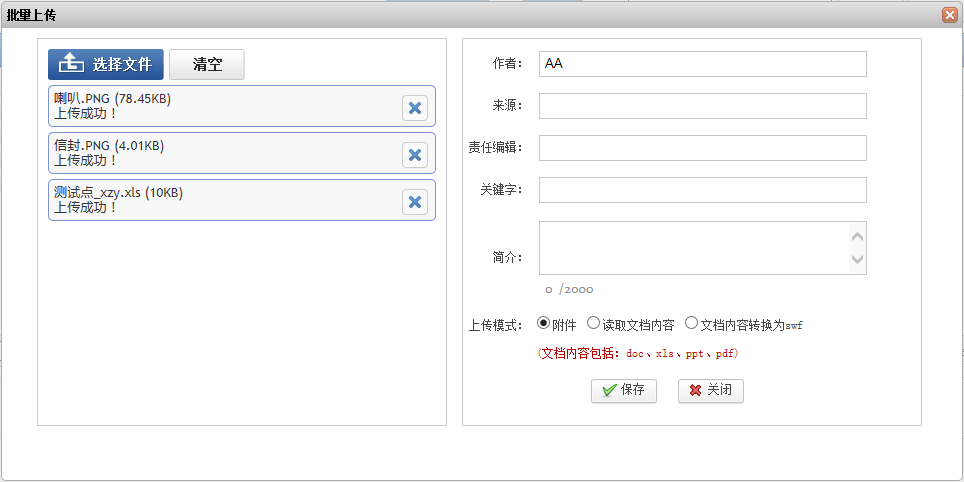
Task: Click the 作者 input field
Action: click(x=702, y=64)
